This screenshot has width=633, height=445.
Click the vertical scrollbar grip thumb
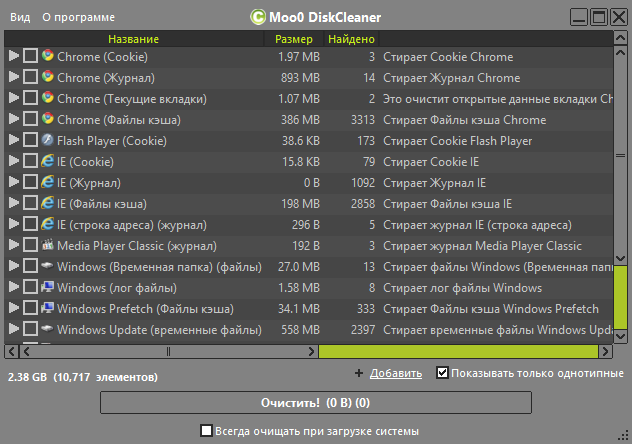pyautogui.click(x=620, y=155)
